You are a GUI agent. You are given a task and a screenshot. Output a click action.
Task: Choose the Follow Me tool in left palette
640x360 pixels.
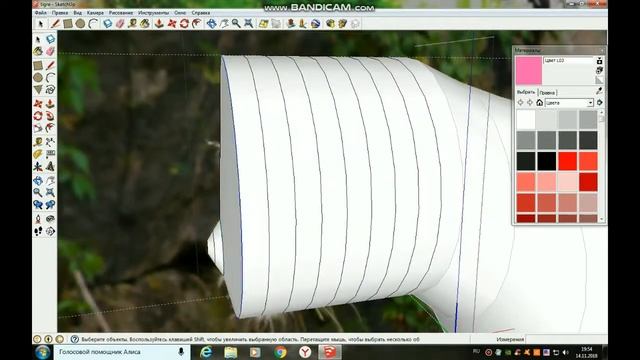click(x=50, y=116)
